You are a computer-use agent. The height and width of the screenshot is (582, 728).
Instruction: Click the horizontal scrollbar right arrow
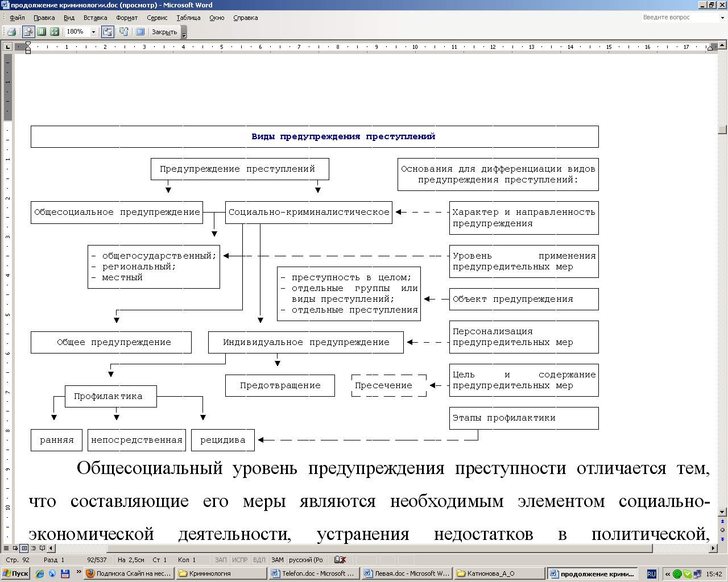click(714, 548)
